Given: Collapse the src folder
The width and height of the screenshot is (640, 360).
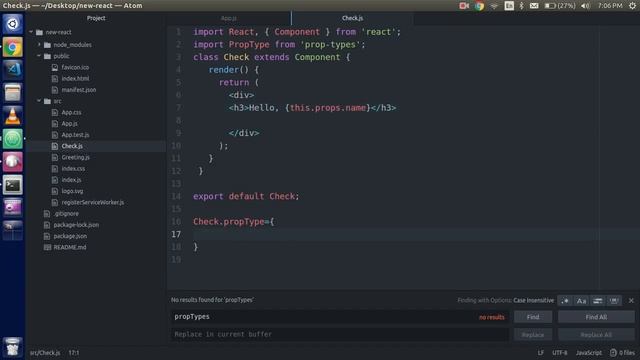Looking at the screenshot, I should pos(39,101).
